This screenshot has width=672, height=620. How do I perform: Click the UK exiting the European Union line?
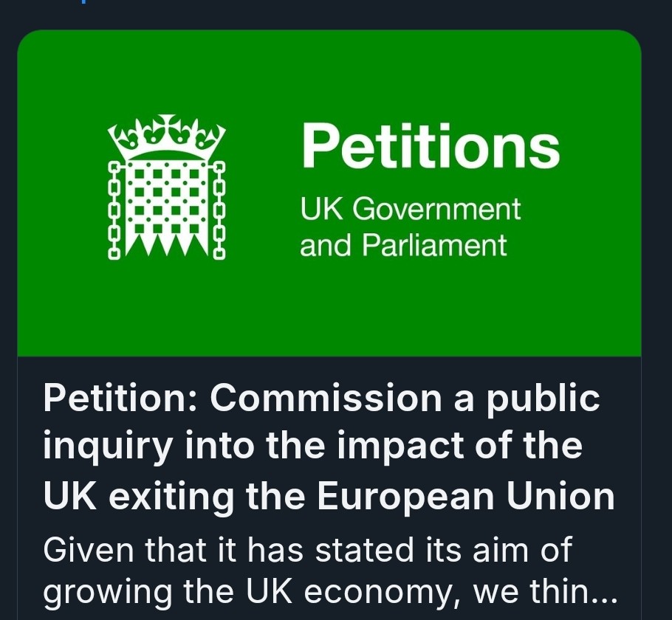tap(329, 496)
